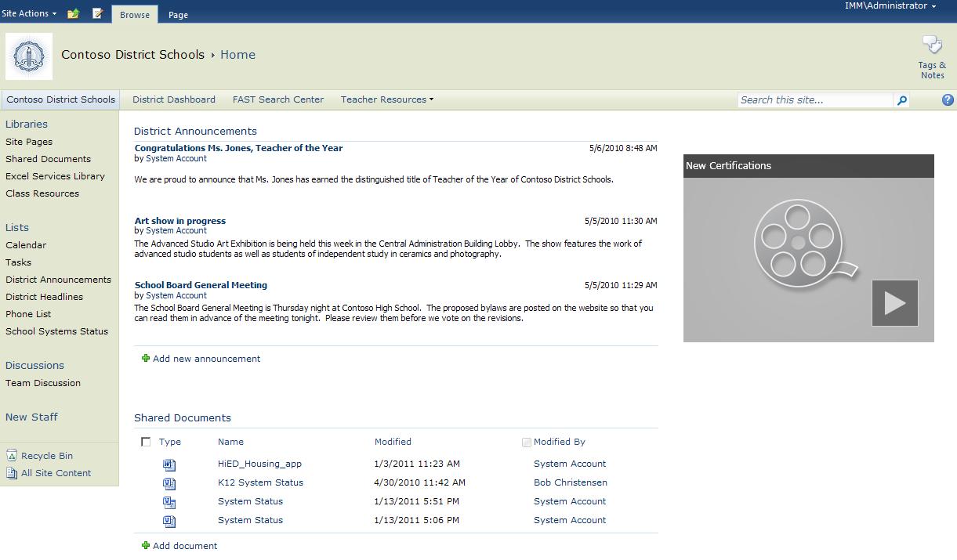This screenshot has height=560, width=957.
Task: Click the search magnifier icon
Action: pyautogui.click(x=902, y=100)
